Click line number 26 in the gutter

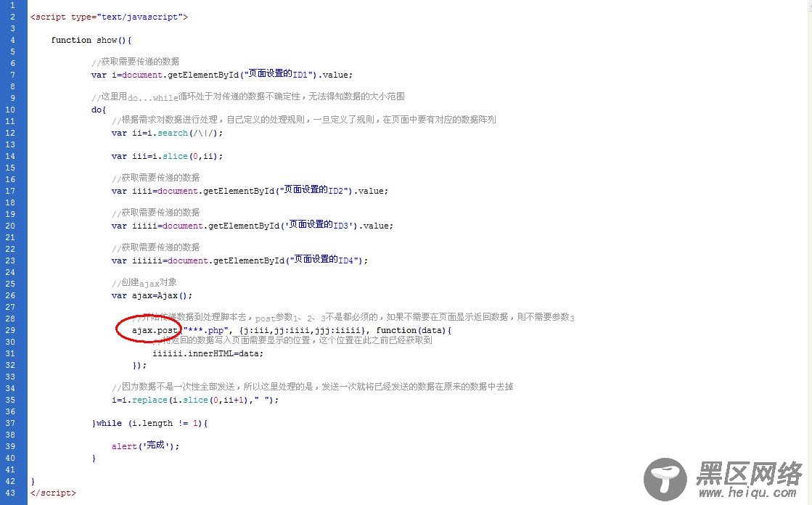pos(10,295)
